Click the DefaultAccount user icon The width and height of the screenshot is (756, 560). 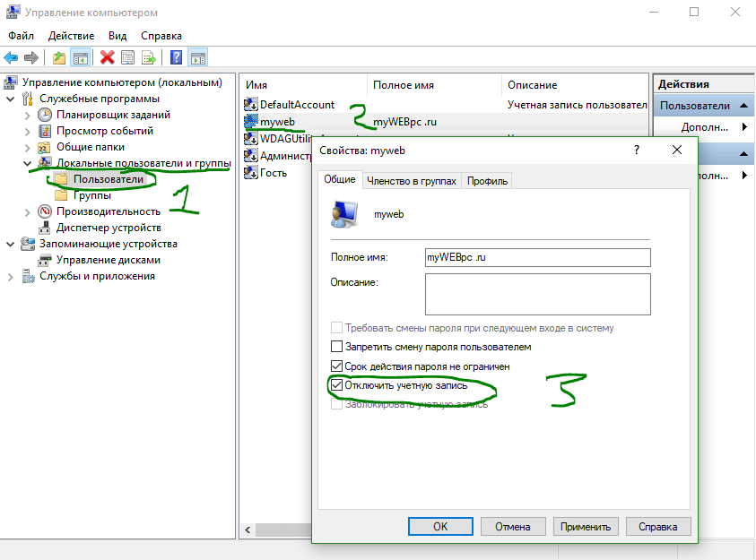251,105
